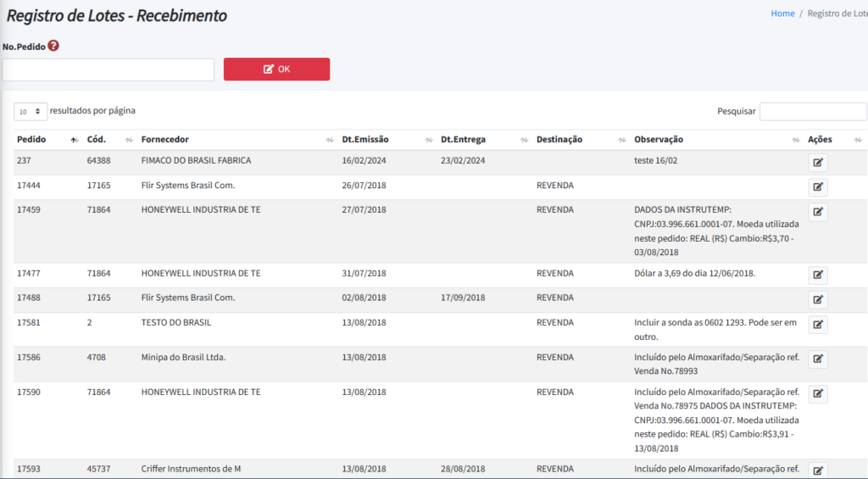
Task: Click pedido number 17586
Action: (29, 357)
